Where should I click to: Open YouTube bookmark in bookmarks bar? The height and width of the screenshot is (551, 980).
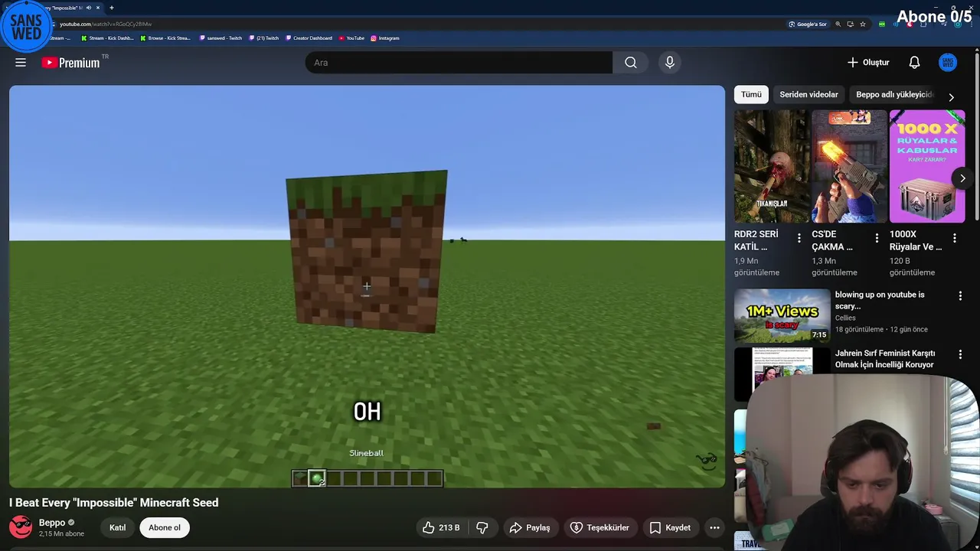351,38
